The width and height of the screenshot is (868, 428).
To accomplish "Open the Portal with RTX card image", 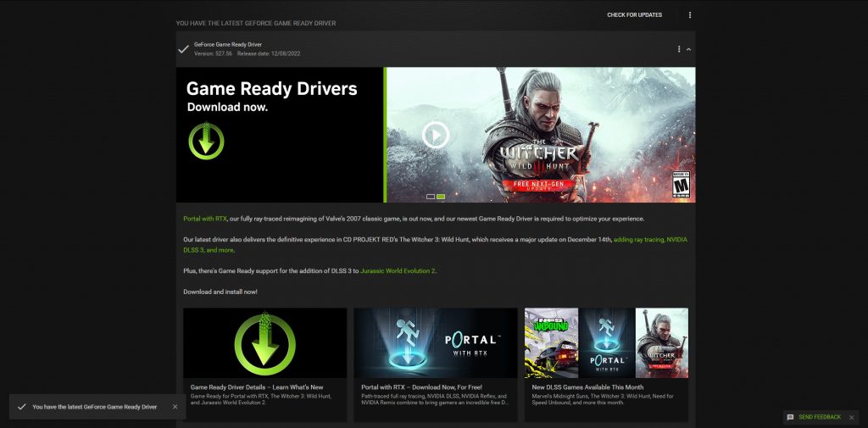I will [436, 342].
